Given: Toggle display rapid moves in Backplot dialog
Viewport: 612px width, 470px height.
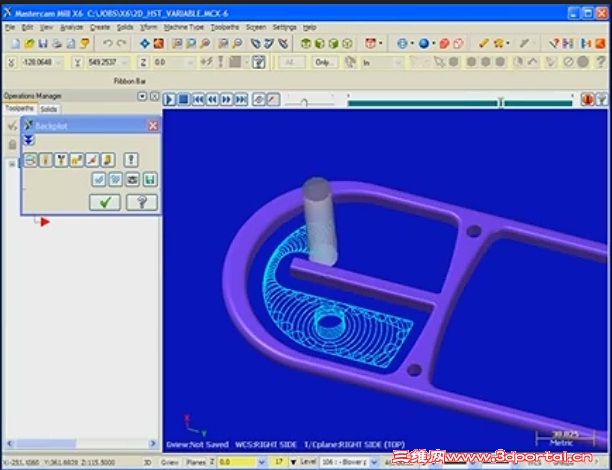Looking at the screenshot, I should pos(76,160).
